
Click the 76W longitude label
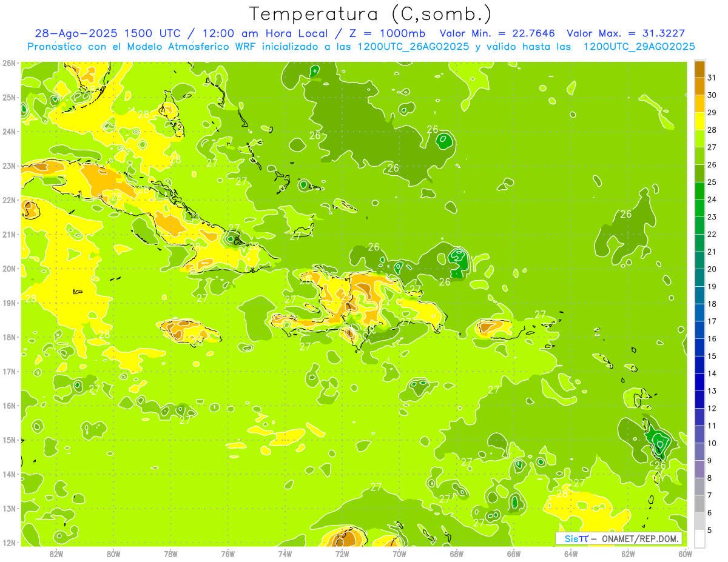(x=228, y=554)
